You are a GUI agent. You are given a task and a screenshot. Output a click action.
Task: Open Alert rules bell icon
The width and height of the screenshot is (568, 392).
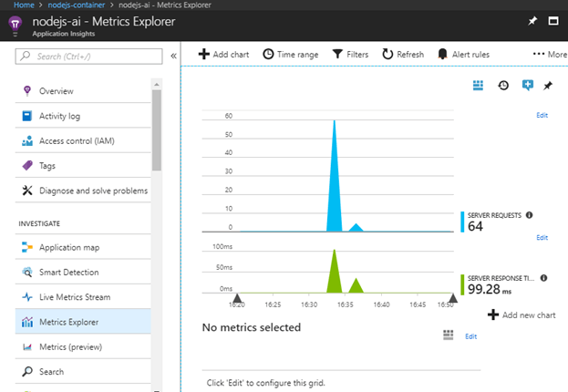tap(443, 55)
